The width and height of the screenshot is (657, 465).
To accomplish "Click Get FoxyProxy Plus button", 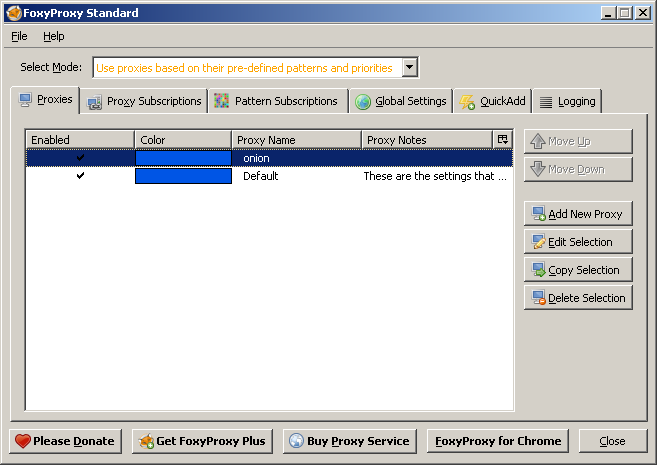I will [202, 441].
